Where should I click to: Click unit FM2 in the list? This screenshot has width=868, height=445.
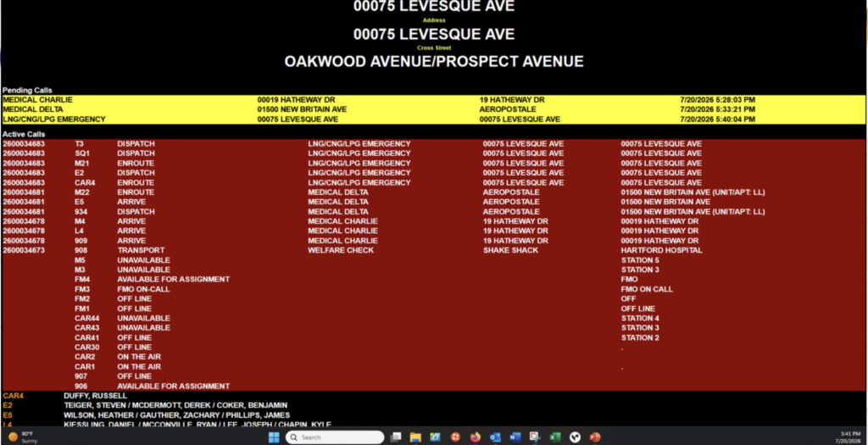tap(82, 299)
